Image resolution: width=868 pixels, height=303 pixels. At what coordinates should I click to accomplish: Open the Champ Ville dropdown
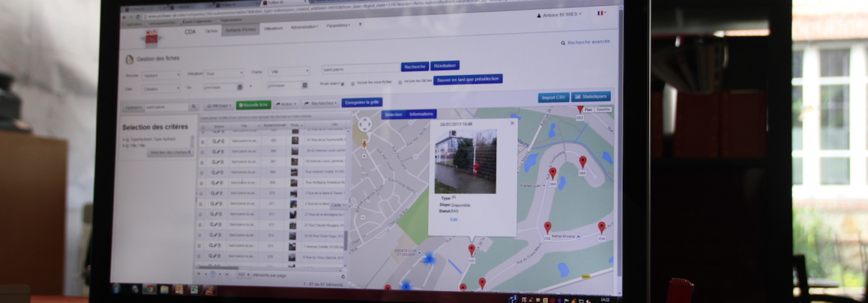[x=289, y=72]
